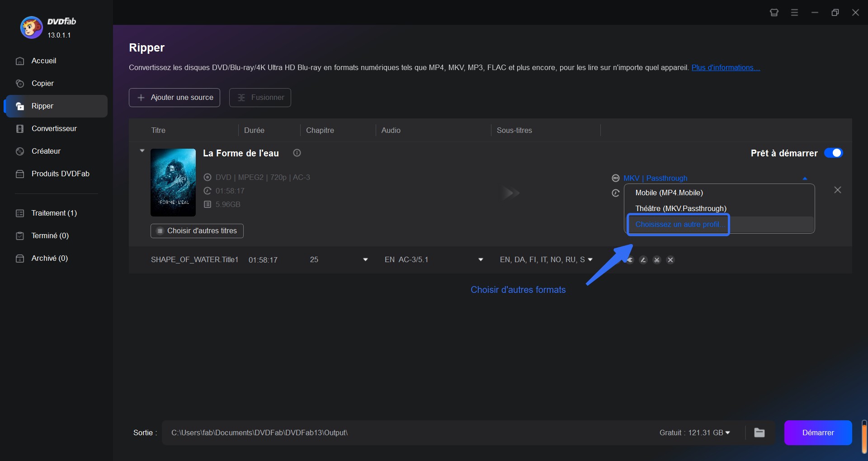Click the ISO disc icon beside MKV | Passthrough
Screen dimensions: 868x461
pos(615,178)
